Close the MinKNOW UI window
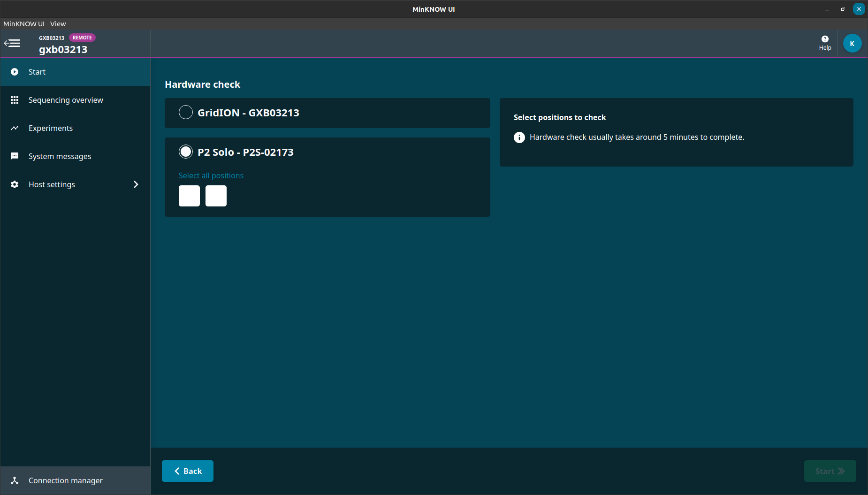Viewport: 868px width, 495px height. 859,9
